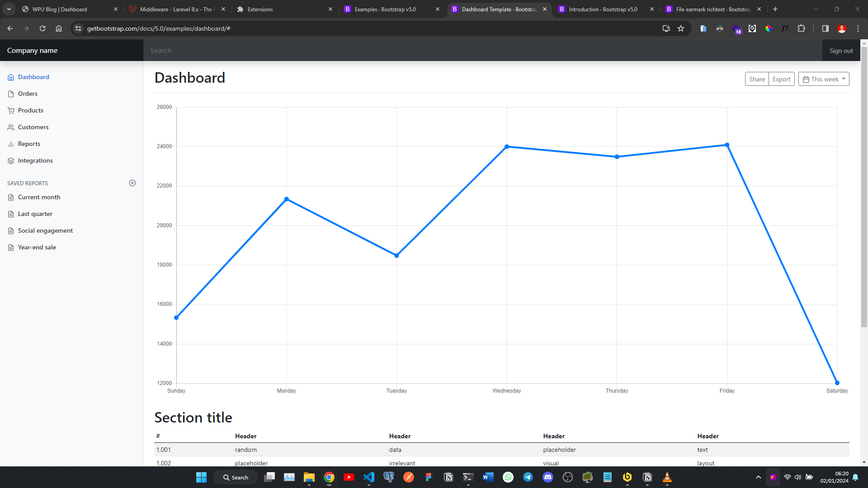Expand the Last quarter saved report
Viewport: 868px width, 488px height.
(34, 213)
